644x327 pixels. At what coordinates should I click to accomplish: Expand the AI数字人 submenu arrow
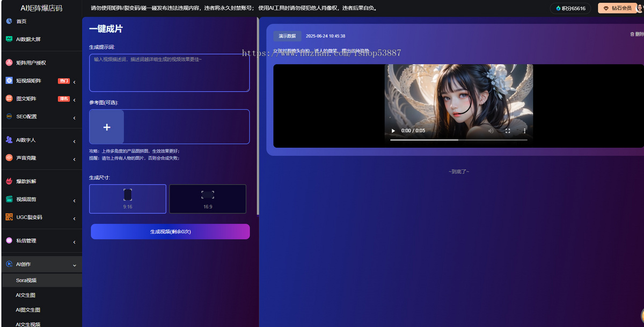tap(74, 141)
